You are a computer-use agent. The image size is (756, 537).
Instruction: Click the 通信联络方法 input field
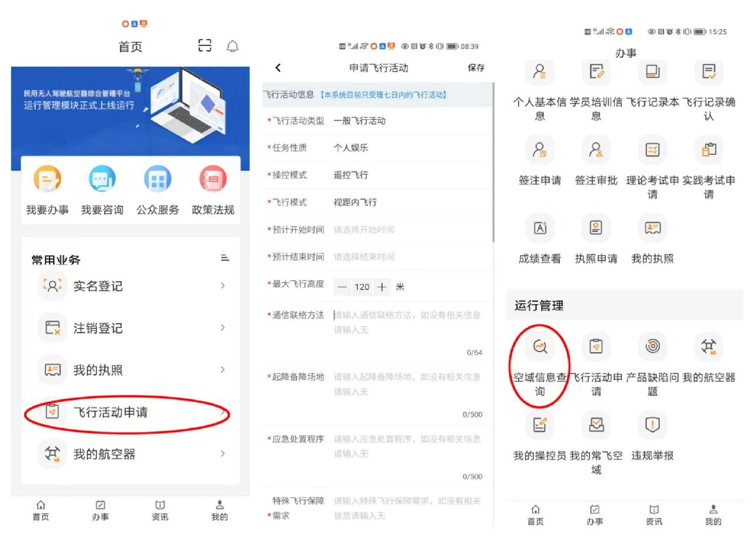408,323
